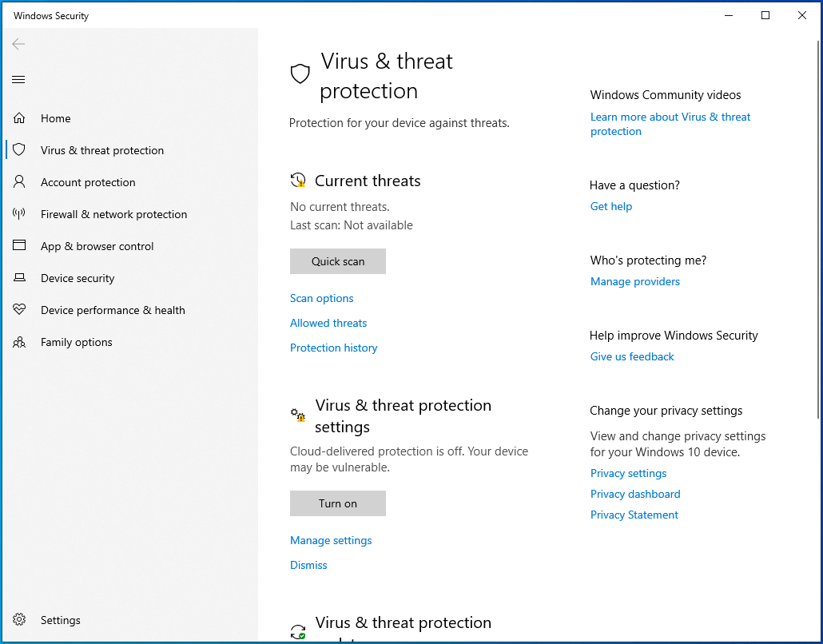This screenshot has width=823, height=644.
Task: View your Protection history
Action: tap(333, 348)
